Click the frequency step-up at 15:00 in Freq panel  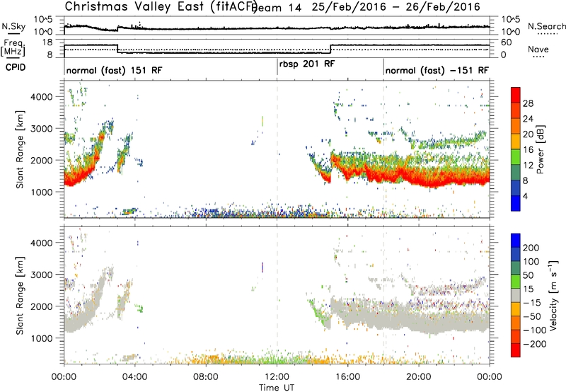[330, 49]
